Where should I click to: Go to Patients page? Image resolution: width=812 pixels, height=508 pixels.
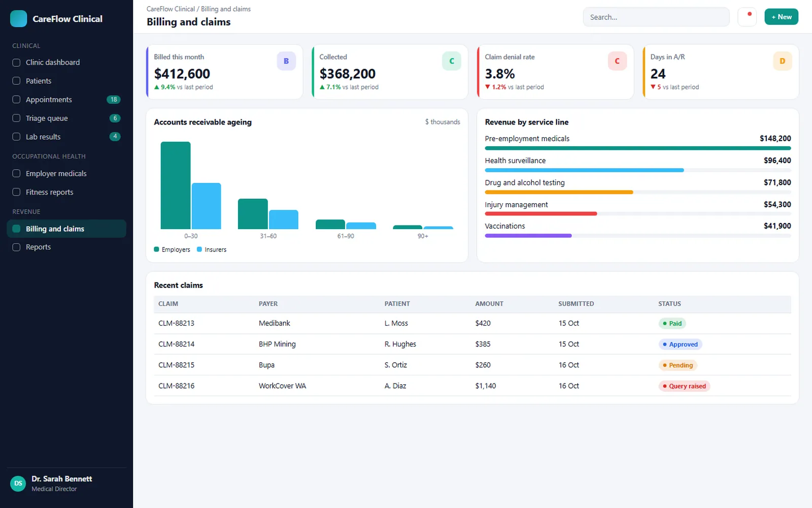tap(66, 81)
